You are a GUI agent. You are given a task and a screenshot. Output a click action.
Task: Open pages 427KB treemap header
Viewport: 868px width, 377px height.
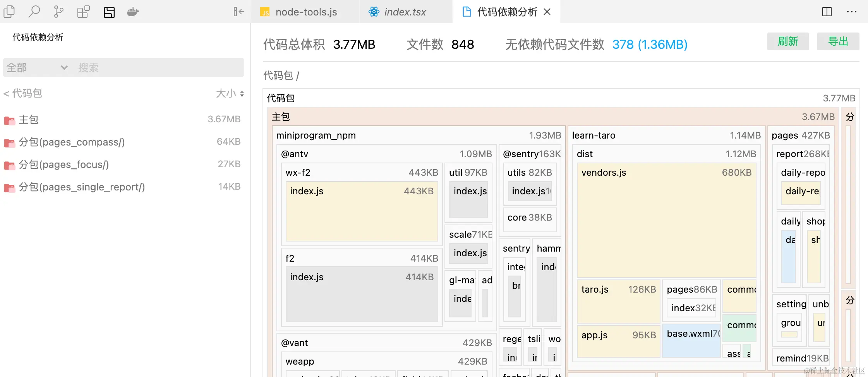coord(801,135)
